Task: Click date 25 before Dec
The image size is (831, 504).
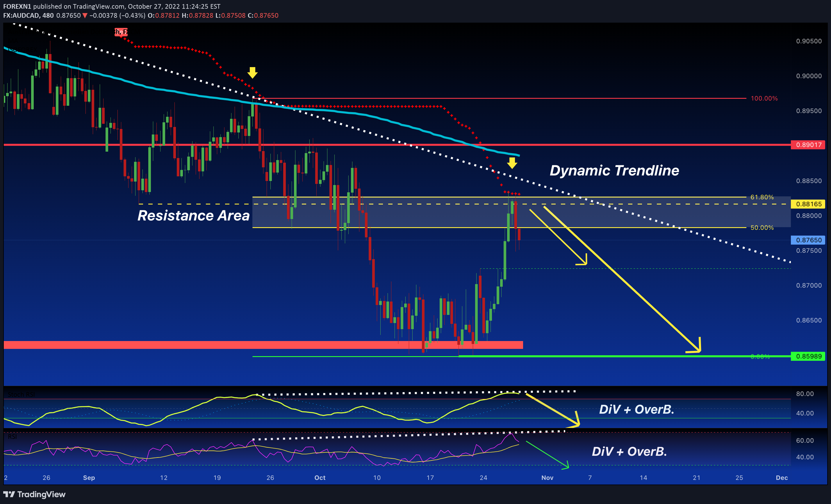Action: point(739,478)
